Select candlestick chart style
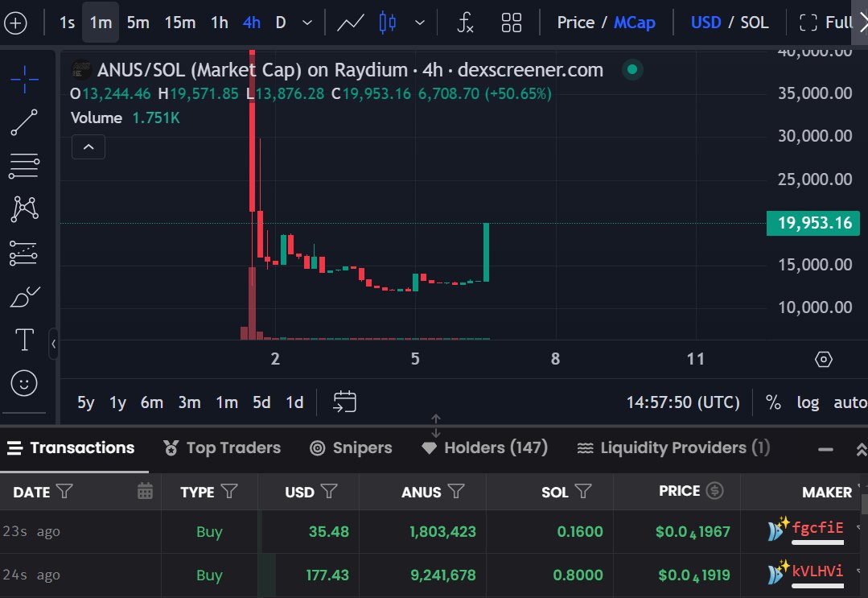The width and height of the screenshot is (868, 598). point(388,23)
